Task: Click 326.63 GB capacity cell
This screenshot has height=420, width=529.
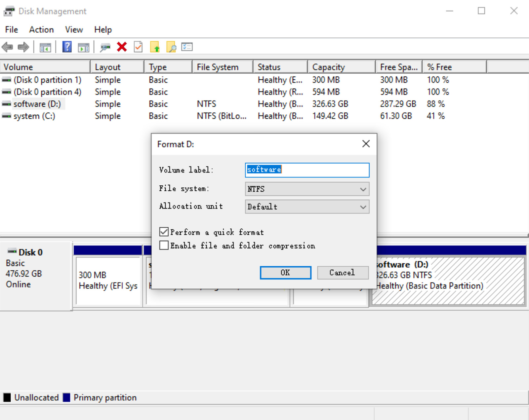Action: pyautogui.click(x=330, y=104)
